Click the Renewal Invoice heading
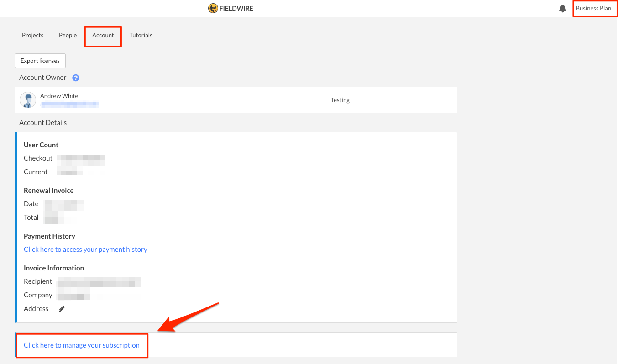The height and width of the screenshot is (364, 618). click(x=49, y=190)
